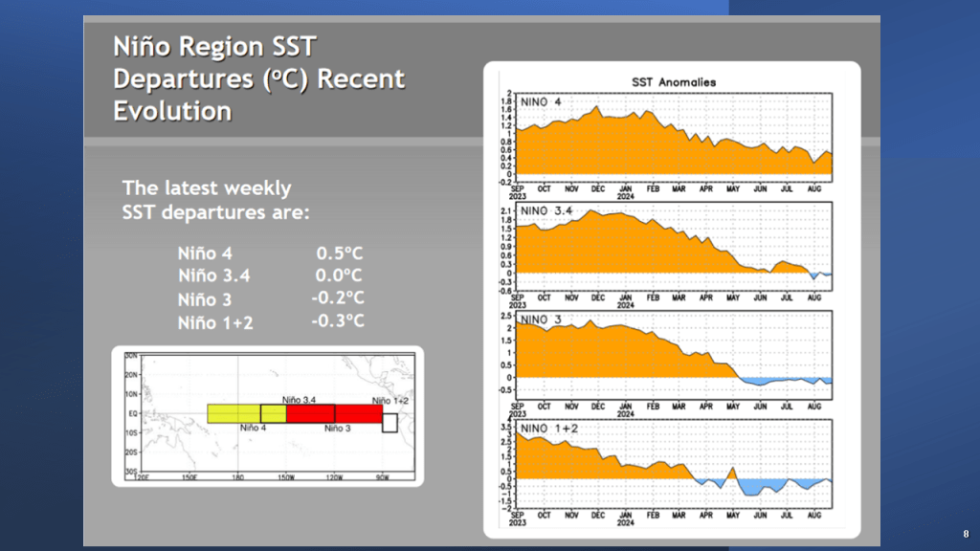This screenshot has height=551, width=980.
Task: Select the 0.0°C departure value
Action: pyautogui.click(x=339, y=276)
